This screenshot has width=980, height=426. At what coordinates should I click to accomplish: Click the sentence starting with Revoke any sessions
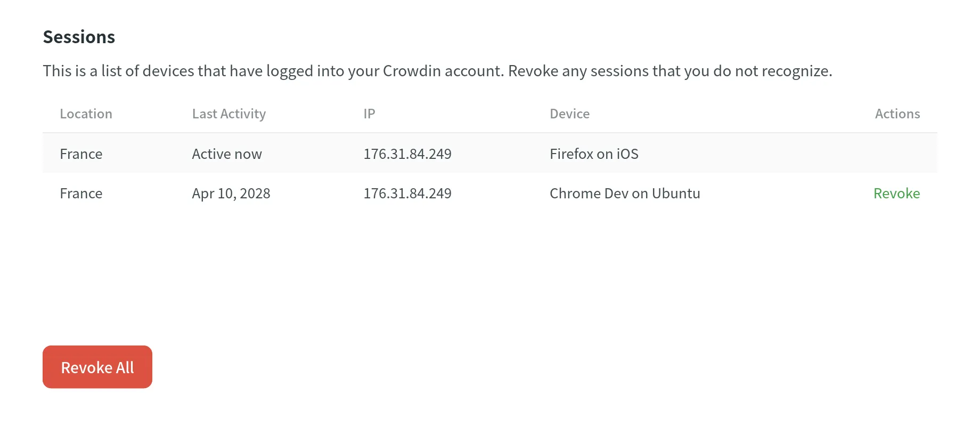click(669, 71)
